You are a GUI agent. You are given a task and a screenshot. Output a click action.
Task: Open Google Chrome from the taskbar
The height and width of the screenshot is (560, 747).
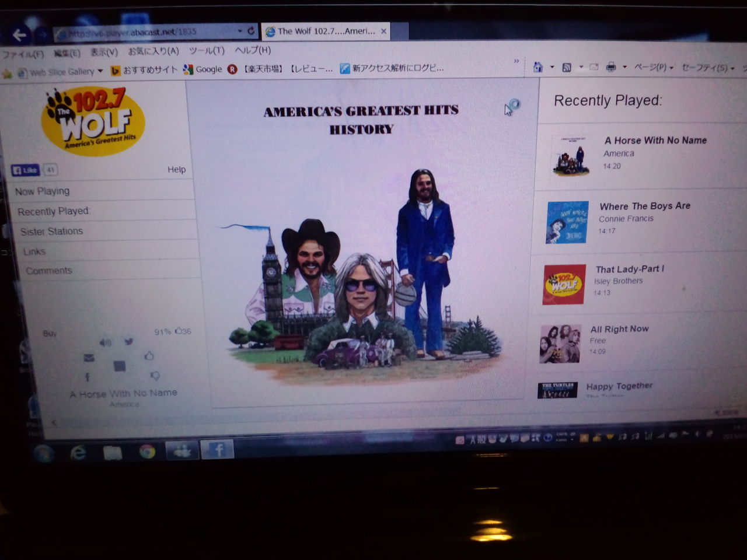click(x=147, y=452)
